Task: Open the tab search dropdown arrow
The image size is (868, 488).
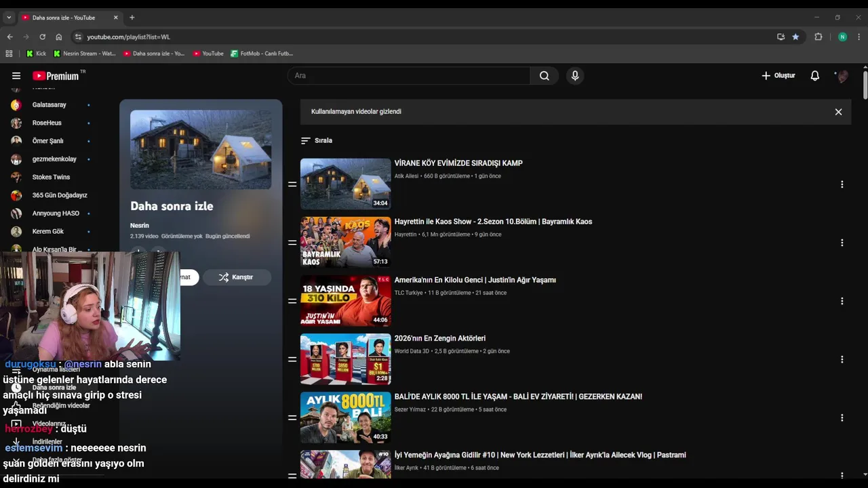Action: coord(9,18)
